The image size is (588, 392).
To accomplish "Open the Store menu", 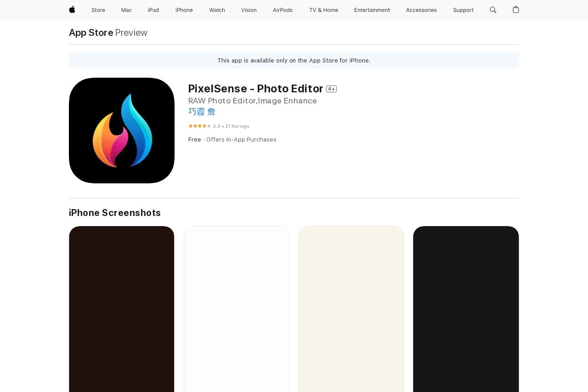I will click(x=98, y=10).
